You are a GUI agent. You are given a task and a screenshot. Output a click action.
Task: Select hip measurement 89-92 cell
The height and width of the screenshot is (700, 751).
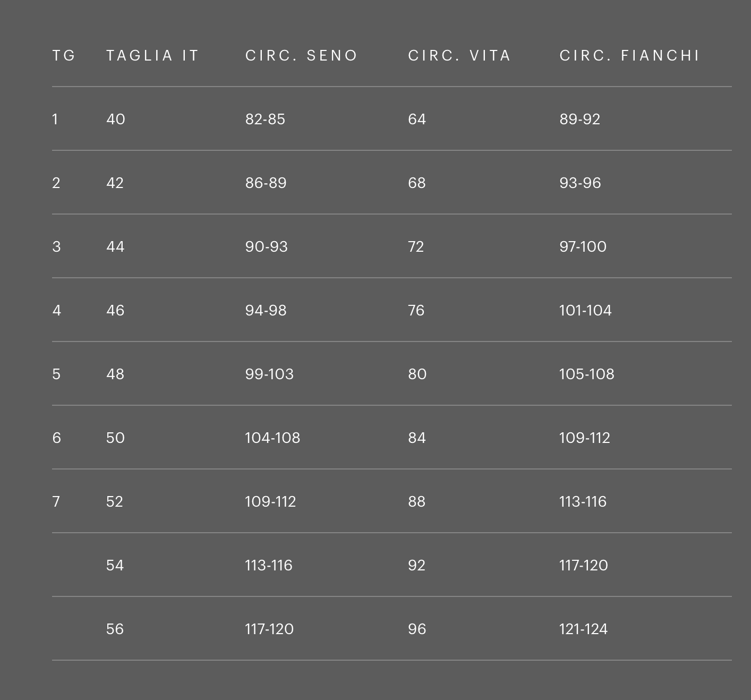click(x=579, y=119)
